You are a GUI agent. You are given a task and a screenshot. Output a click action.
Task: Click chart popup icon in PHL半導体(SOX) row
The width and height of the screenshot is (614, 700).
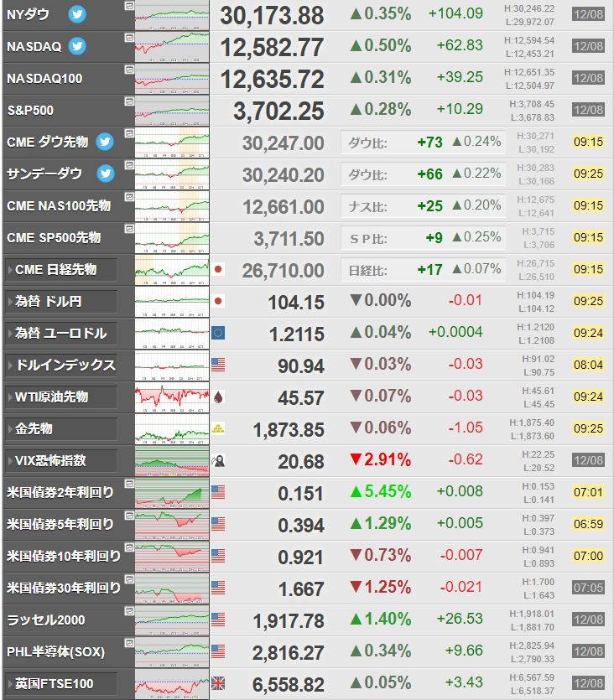129,643
